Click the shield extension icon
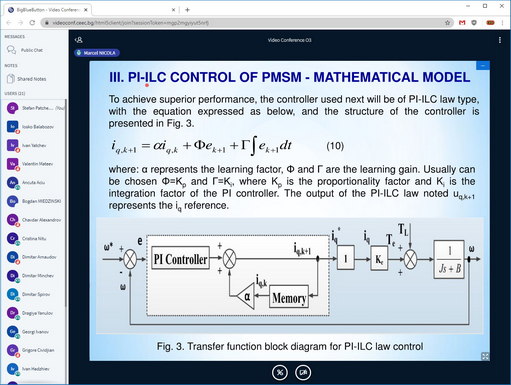This screenshot has height=385, width=511. 474,23
